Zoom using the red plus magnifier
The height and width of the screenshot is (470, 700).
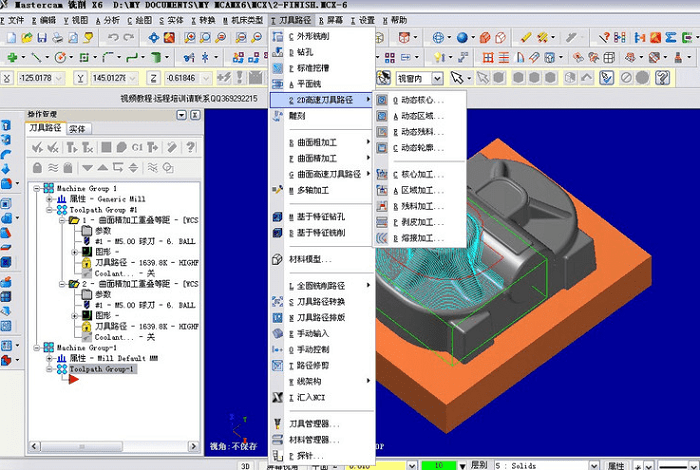coord(190,38)
